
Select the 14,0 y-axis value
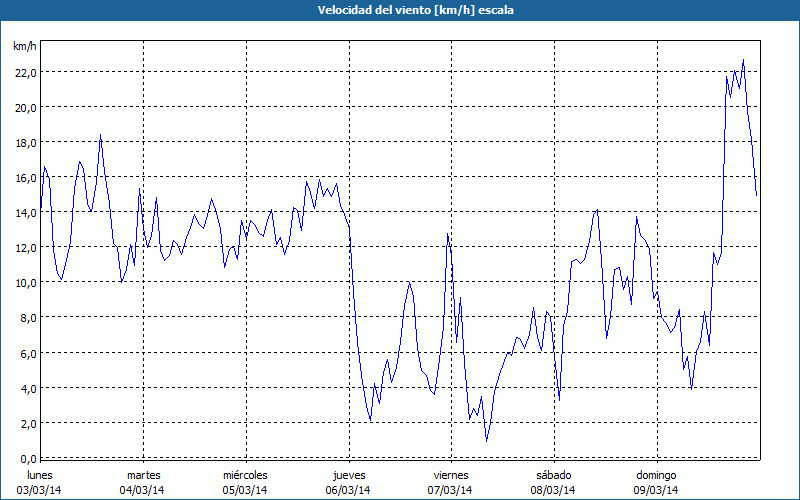click(x=25, y=212)
